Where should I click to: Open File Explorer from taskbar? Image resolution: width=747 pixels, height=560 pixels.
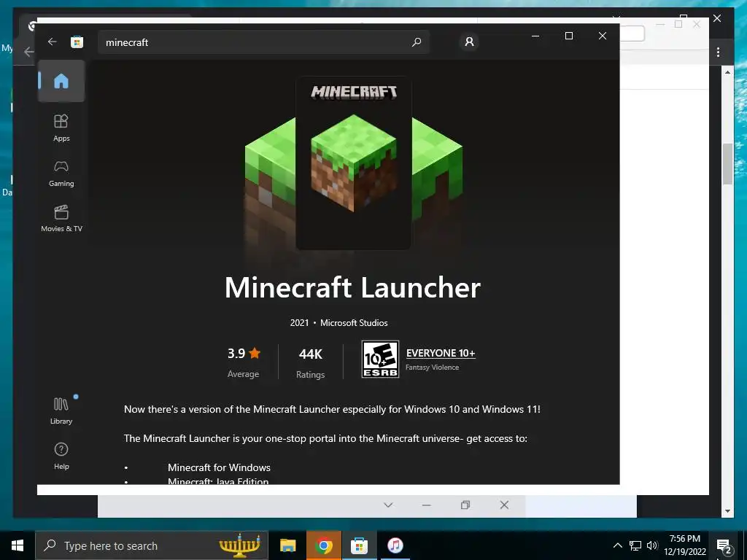[287, 545]
